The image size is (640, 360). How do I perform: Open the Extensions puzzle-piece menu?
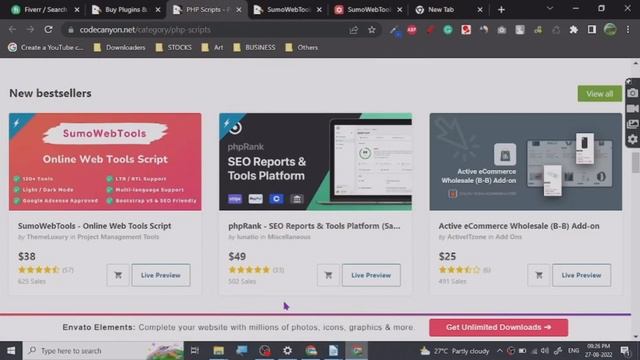pos(573,29)
